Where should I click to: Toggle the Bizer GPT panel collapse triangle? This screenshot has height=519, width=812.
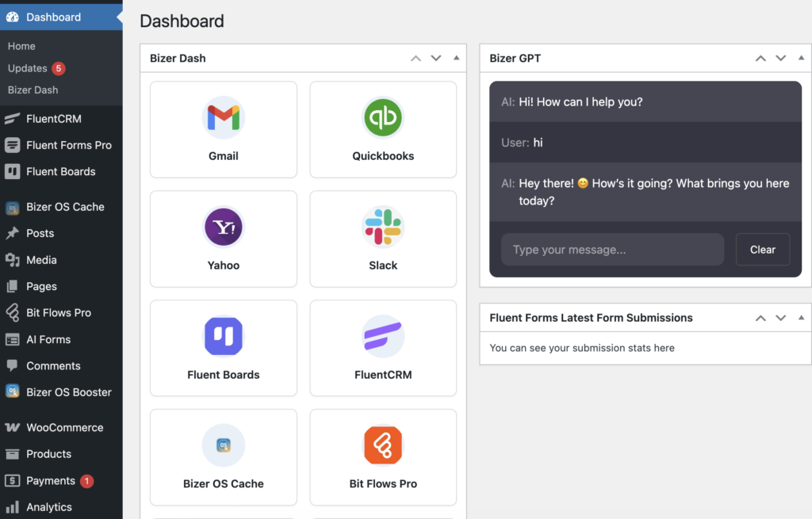801,58
